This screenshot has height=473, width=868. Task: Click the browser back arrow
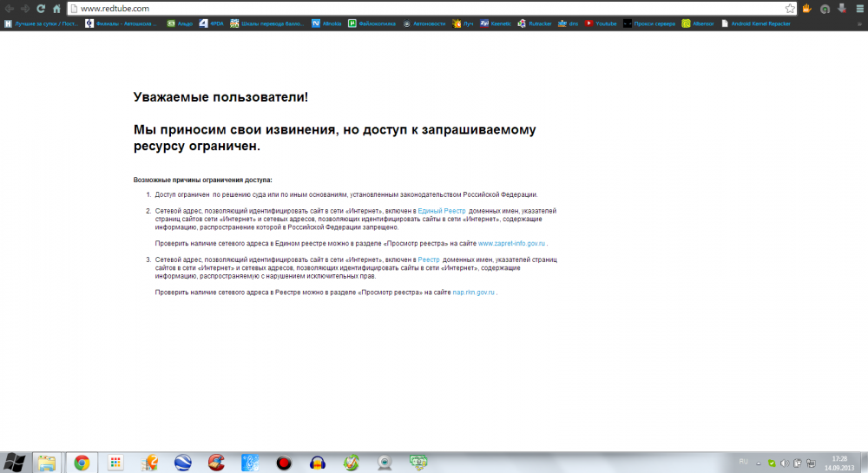pyautogui.click(x=9, y=8)
